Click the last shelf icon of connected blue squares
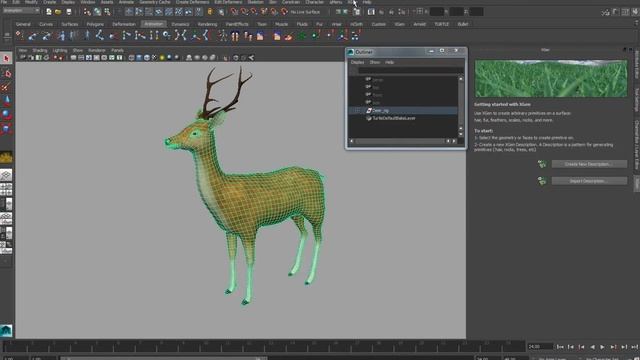640x360 pixels. pyautogui.click(x=355, y=36)
